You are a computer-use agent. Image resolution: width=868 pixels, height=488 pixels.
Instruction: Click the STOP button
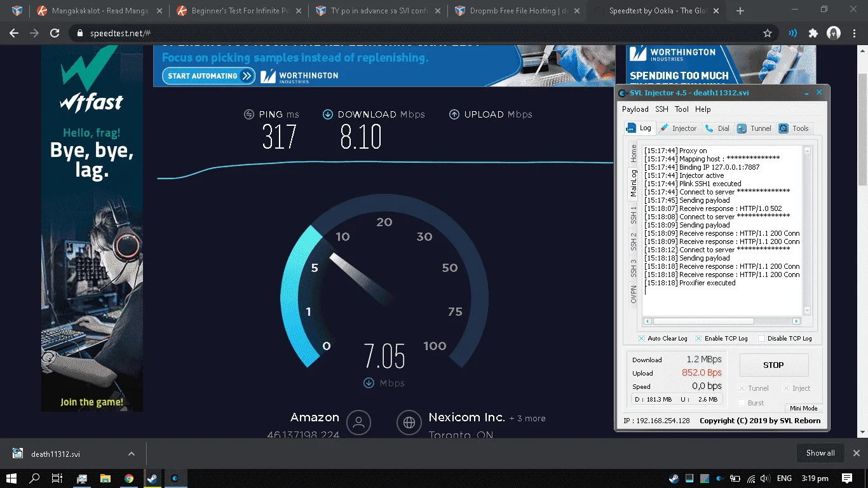(x=773, y=365)
